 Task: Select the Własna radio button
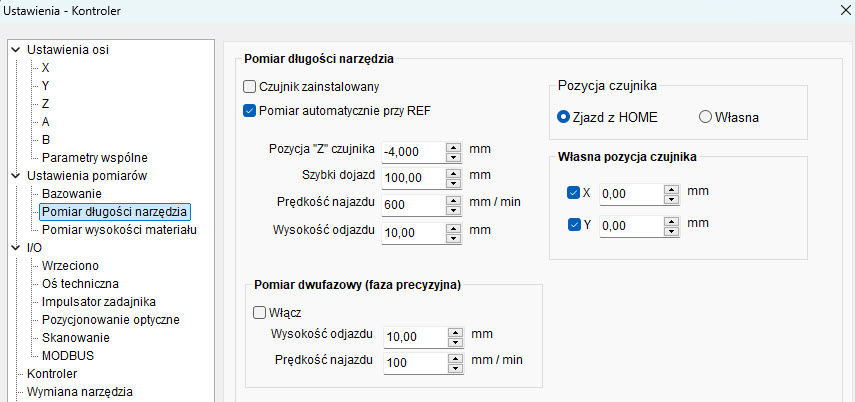point(705,117)
